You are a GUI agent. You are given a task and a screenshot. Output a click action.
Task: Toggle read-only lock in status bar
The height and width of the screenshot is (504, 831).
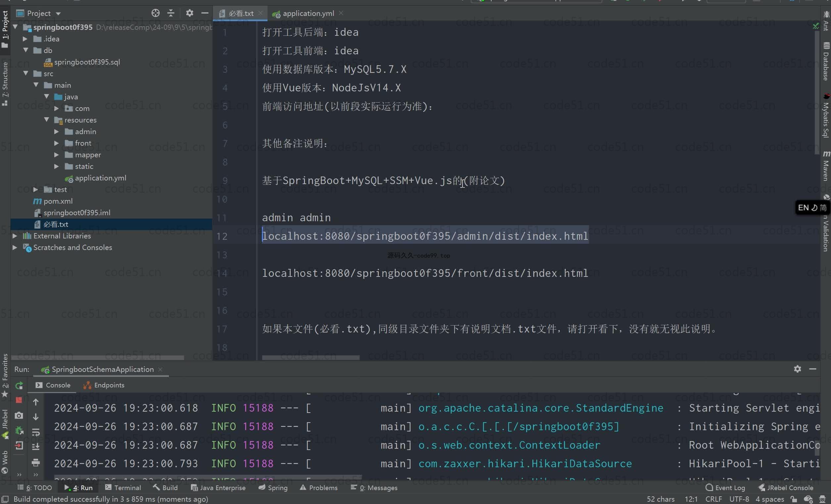(x=794, y=499)
